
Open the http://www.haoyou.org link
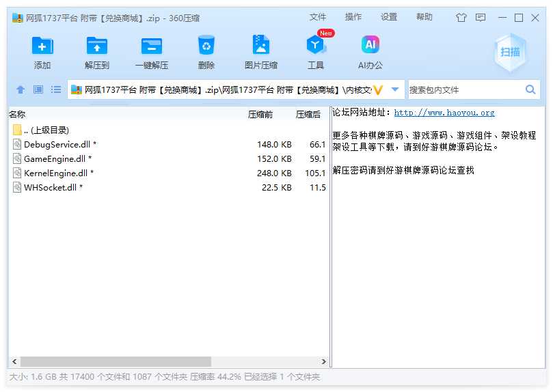tap(444, 113)
